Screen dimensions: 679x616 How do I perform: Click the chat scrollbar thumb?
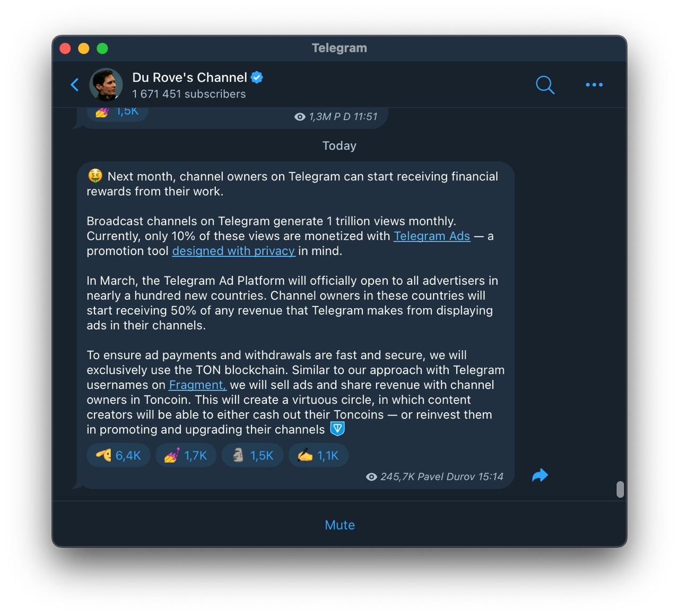(620, 489)
